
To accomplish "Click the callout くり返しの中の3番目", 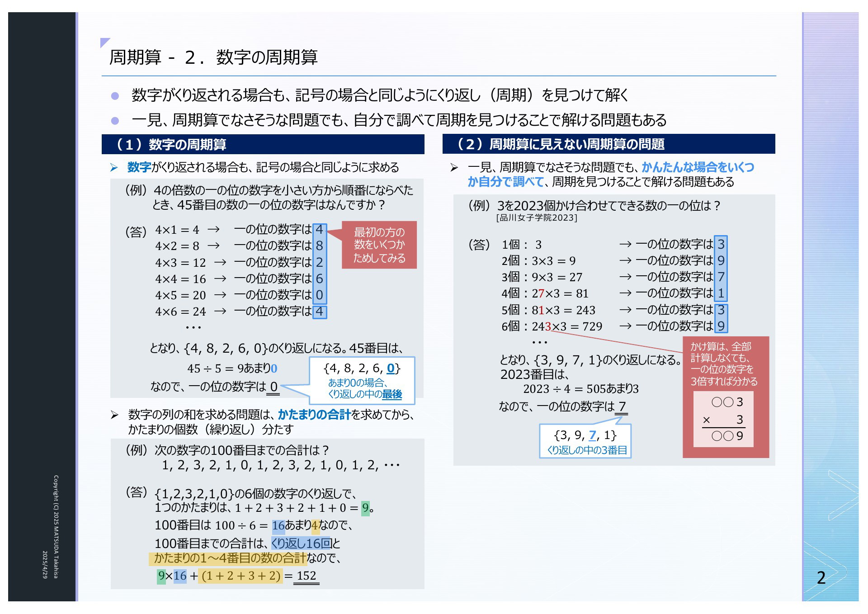I will click(585, 441).
